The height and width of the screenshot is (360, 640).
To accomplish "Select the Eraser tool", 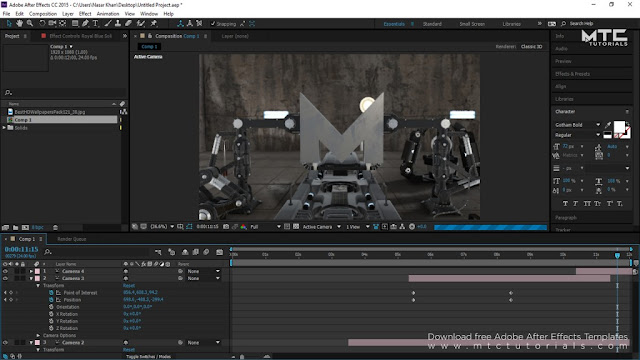I will (128, 24).
